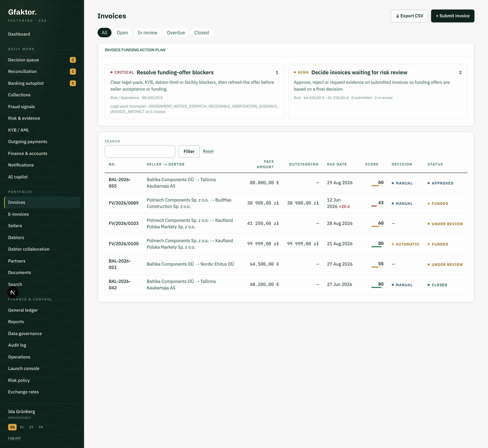Switch language to PL

tap(22, 427)
